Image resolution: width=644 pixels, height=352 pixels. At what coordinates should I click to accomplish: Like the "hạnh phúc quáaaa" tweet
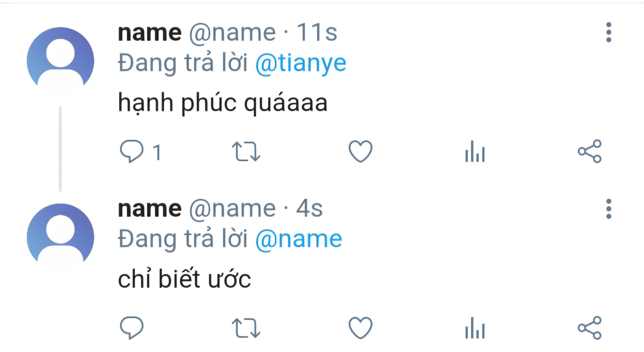coord(360,151)
